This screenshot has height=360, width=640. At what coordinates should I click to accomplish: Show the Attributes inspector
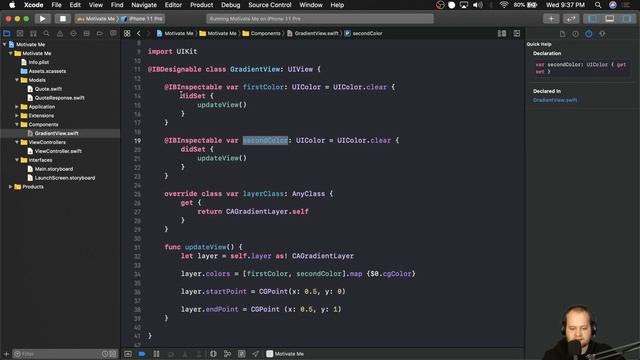[602, 34]
